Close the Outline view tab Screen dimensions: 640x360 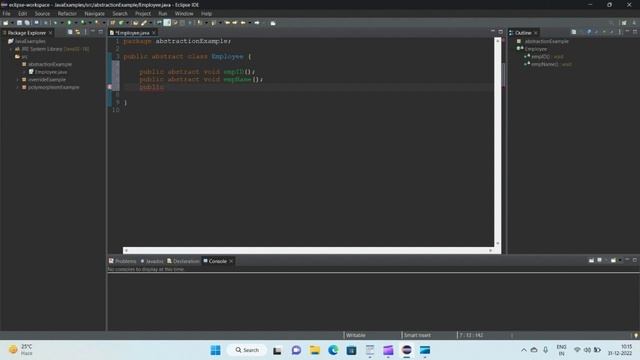[536, 33]
